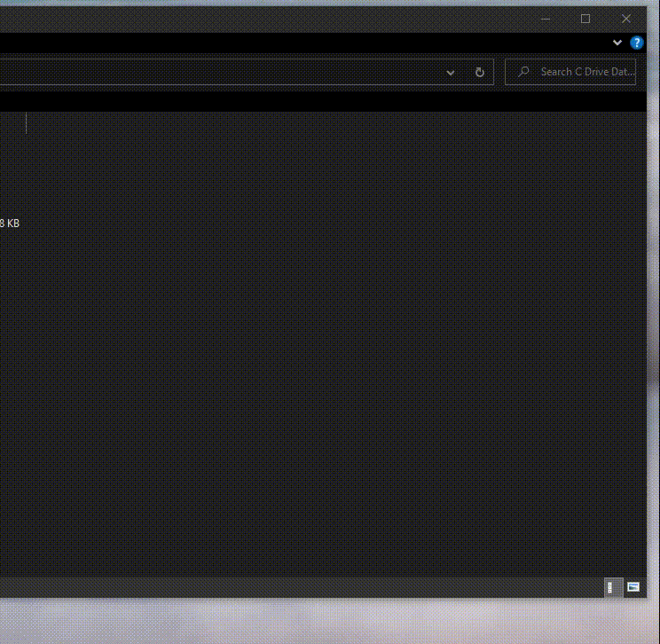Click the search magnifier icon
This screenshot has height=644, width=660.
click(x=523, y=72)
